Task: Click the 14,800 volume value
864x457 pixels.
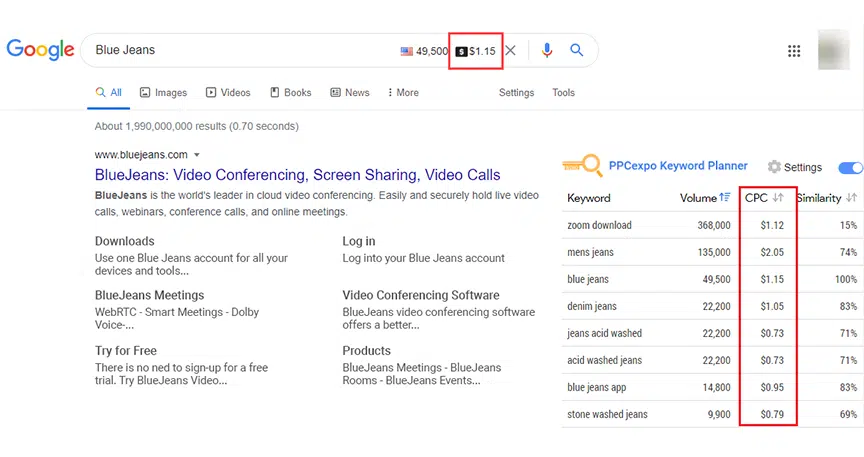Action: 716,387
